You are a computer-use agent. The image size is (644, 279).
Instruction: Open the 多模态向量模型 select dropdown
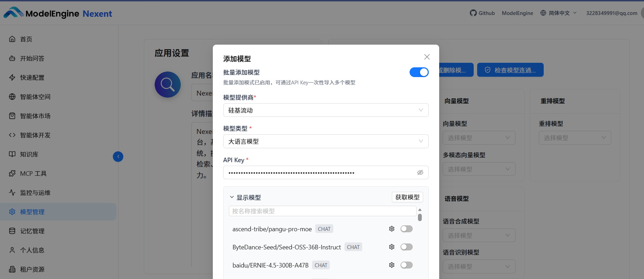[479, 169]
